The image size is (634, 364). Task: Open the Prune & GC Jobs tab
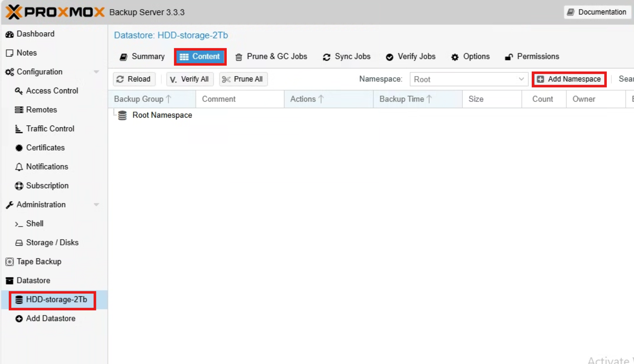coord(271,57)
